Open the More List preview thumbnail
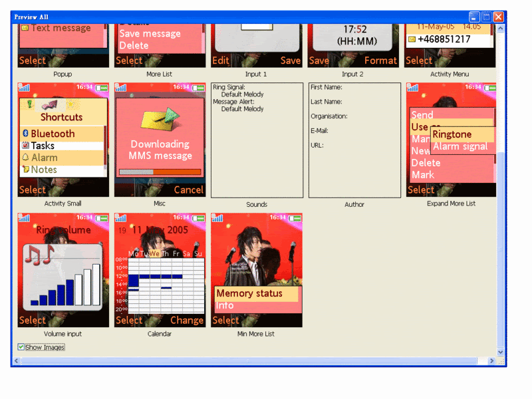This screenshot has width=532, height=399. tap(160, 45)
